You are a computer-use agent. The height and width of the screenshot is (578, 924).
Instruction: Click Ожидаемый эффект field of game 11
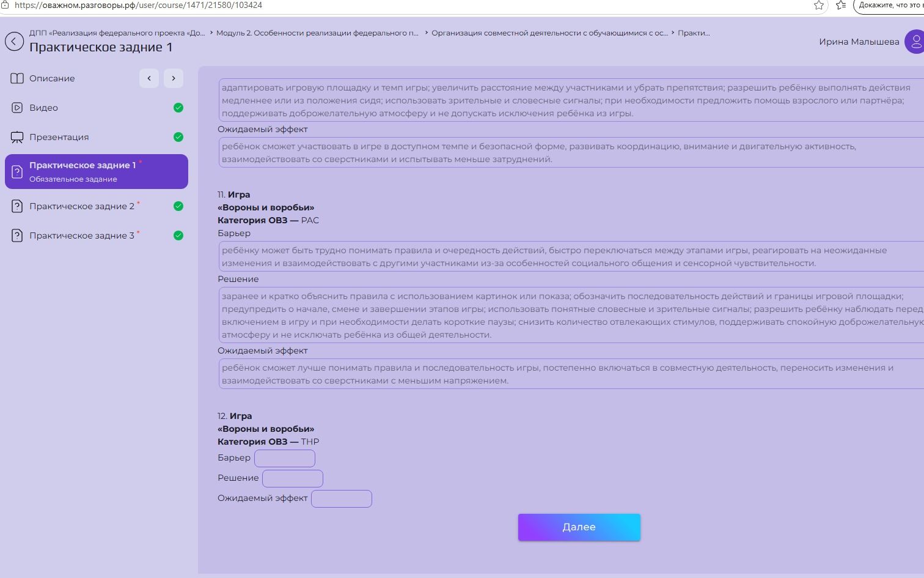click(x=571, y=374)
